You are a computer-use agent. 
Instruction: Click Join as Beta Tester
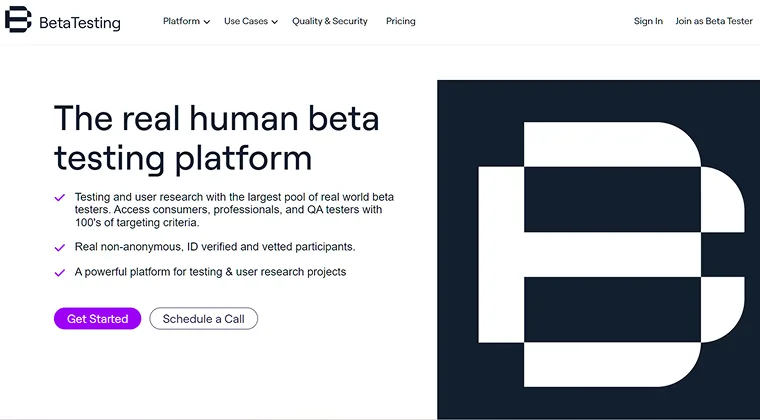tap(714, 21)
